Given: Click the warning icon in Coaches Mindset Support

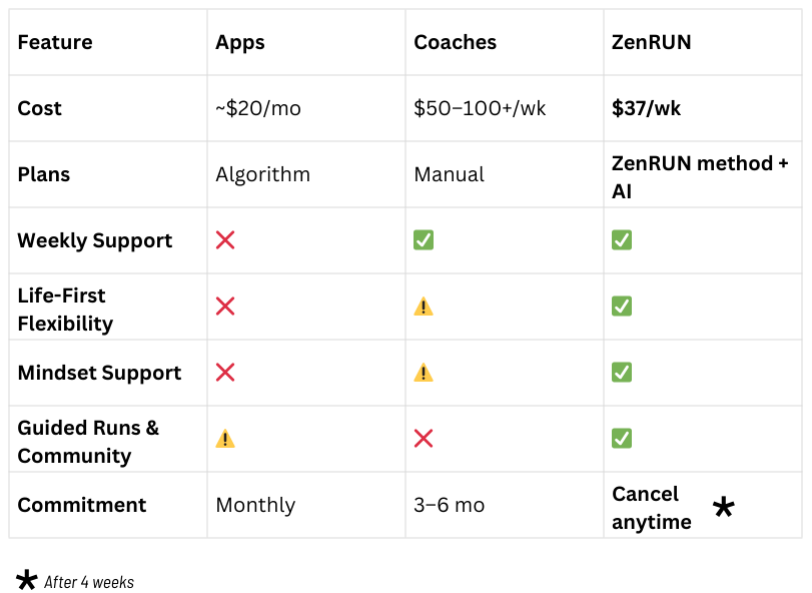Looking at the screenshot, I should point(423,373).
